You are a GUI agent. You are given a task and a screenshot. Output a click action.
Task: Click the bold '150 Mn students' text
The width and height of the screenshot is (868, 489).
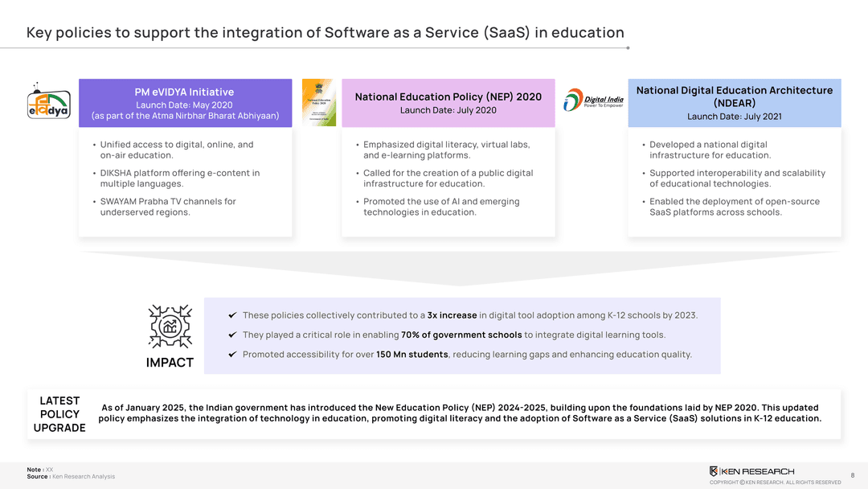point(411,355)
